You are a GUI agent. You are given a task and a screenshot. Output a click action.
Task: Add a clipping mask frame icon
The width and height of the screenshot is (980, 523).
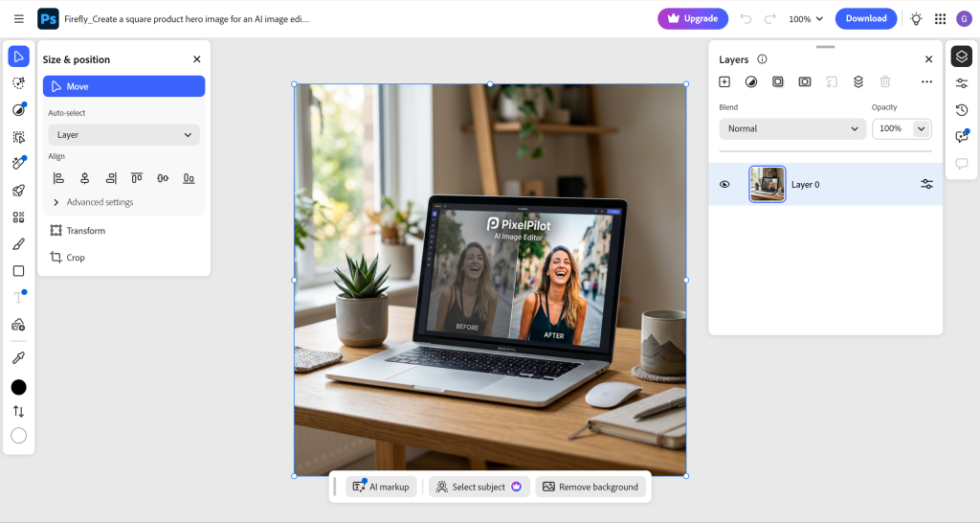tap(777, 82)
